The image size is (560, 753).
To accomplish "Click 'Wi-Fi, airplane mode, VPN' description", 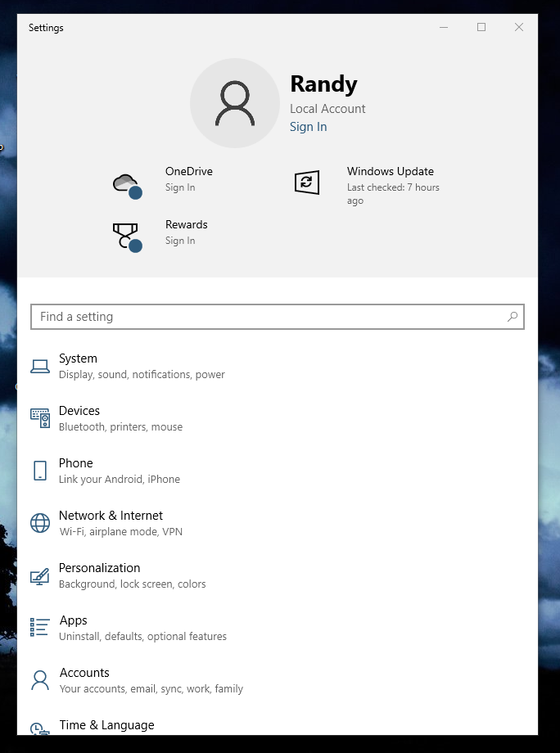I will [x=121, y=532].
